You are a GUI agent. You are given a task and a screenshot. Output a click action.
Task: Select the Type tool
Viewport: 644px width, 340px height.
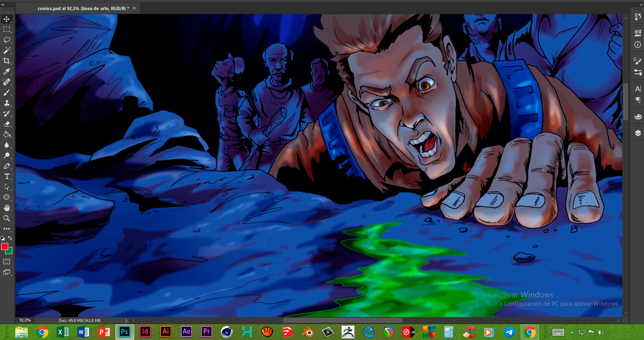[7, 177]
